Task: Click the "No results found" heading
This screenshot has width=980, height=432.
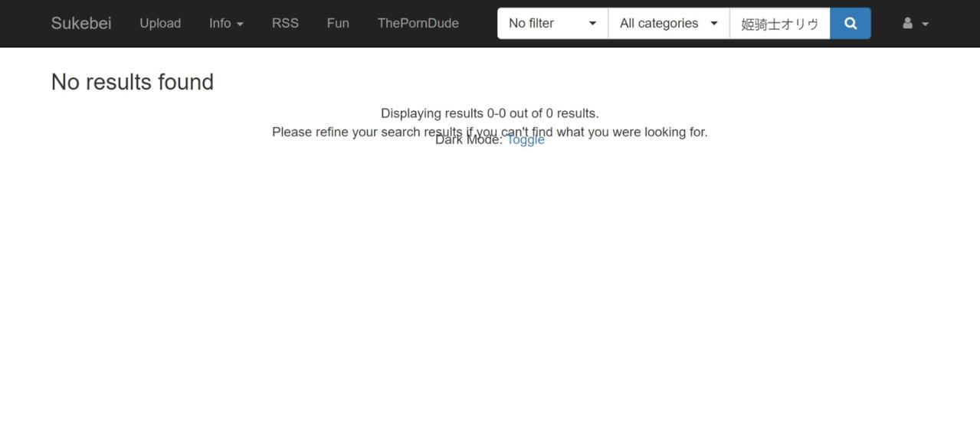Action: (x=133, y=82)
